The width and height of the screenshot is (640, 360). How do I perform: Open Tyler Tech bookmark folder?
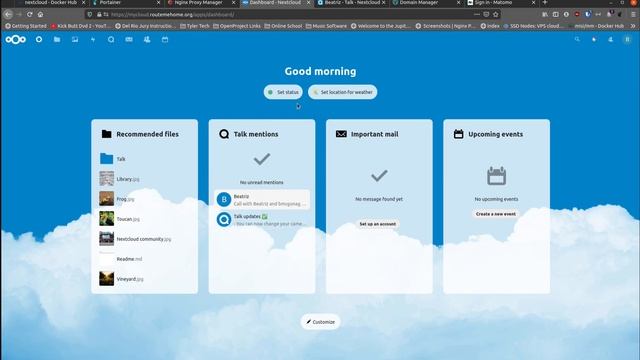[x=195, y=26]
